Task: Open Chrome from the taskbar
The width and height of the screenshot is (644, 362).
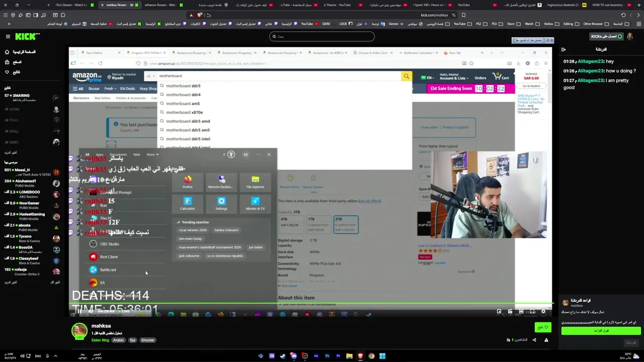Action: point(371,356)
